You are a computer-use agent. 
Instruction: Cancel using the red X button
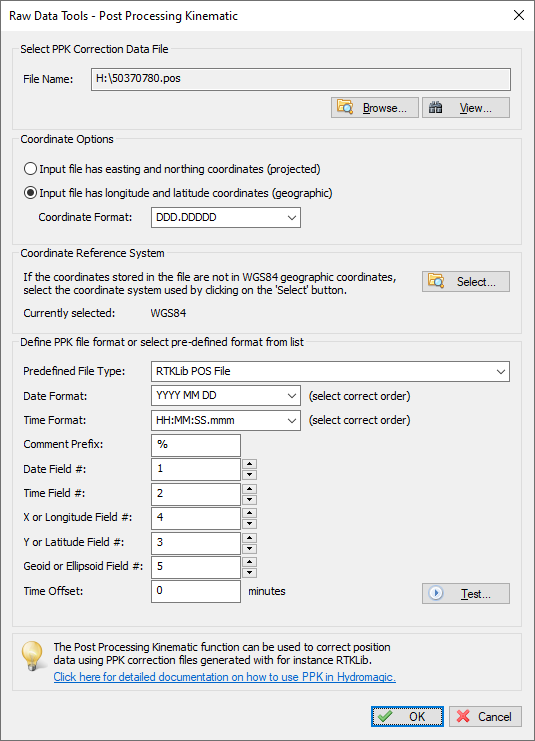coord(485,716)
